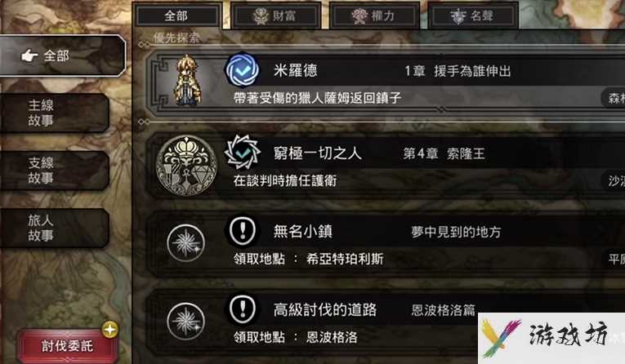The image size is (625, 364).
Task: Click the compass star icon for 無名小鎮
Action: tap(185, 243)
